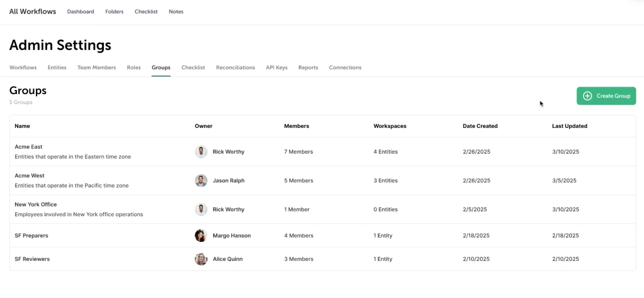Click Jason Ralph's profile avatar
644x298 pixels.
pyautogui.click(x=201, y=181)
